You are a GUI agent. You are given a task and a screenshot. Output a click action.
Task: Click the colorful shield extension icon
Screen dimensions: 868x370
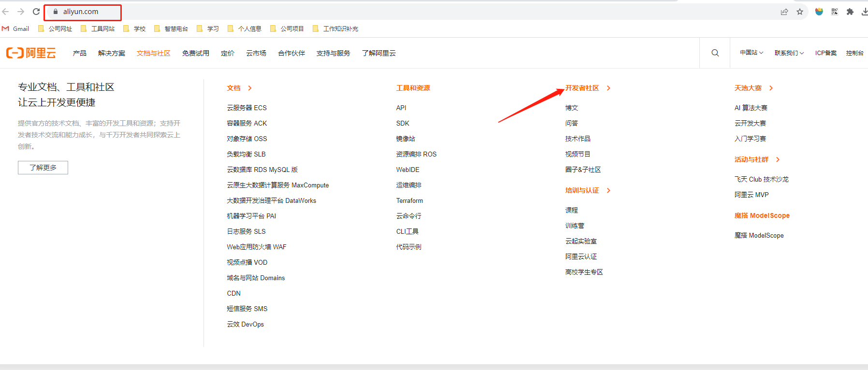point(819,12)
